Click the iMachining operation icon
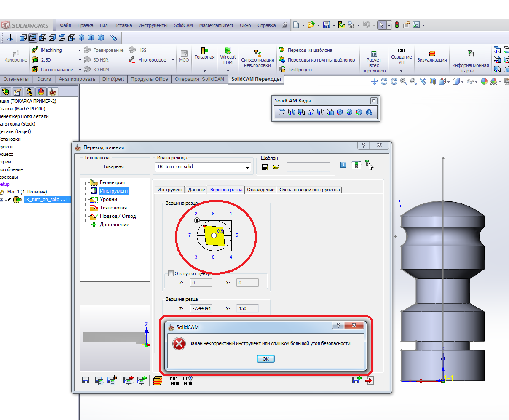Screen dimensions: 509x420 (35, 50)
